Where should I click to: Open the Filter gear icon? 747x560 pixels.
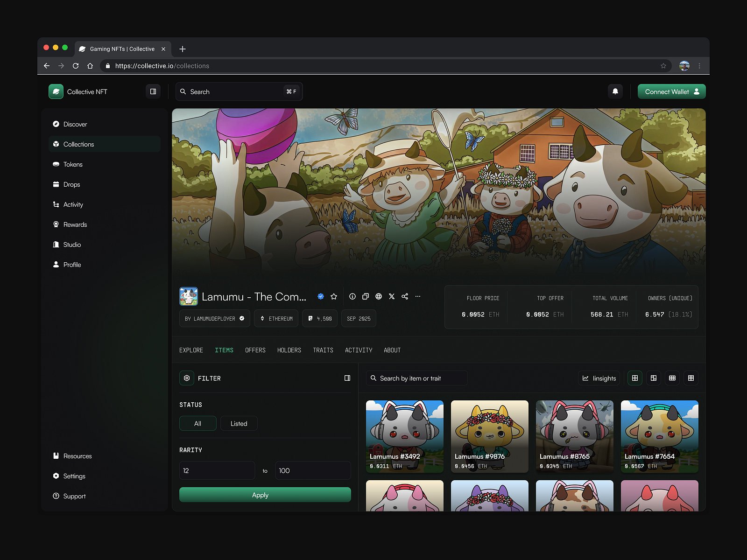click(x=187, y=378)
